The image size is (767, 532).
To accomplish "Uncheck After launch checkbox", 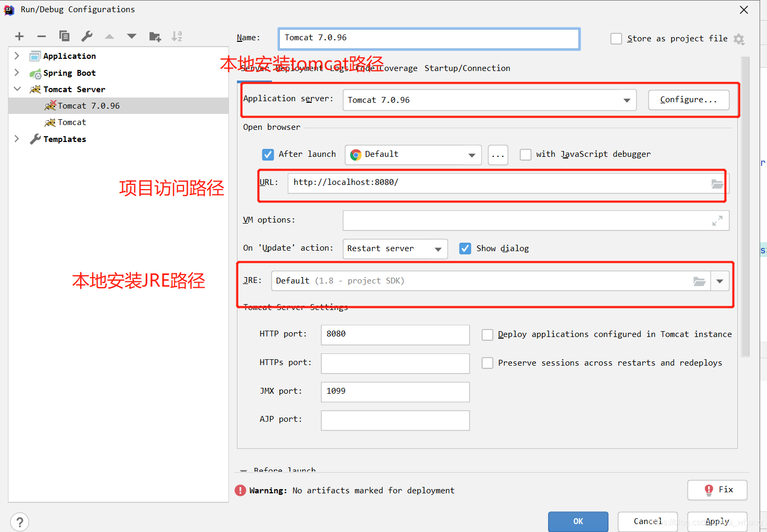I will point(268,154).
